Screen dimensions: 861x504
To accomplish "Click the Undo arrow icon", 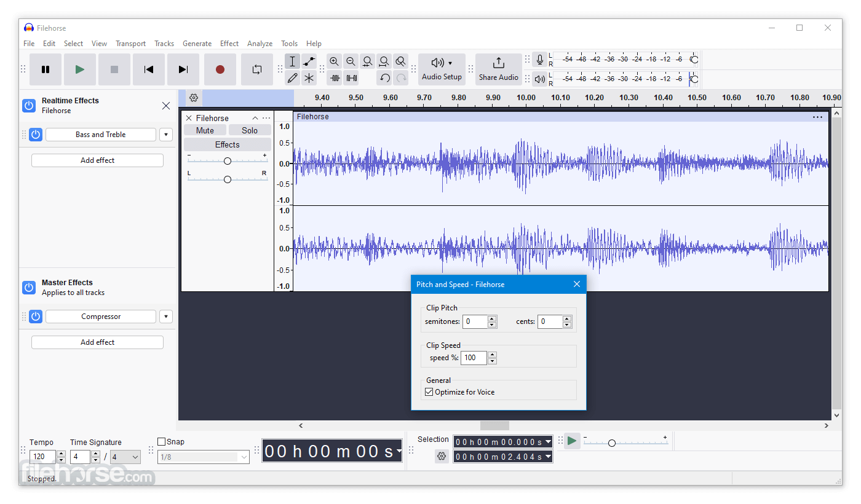I will point(384,78).
